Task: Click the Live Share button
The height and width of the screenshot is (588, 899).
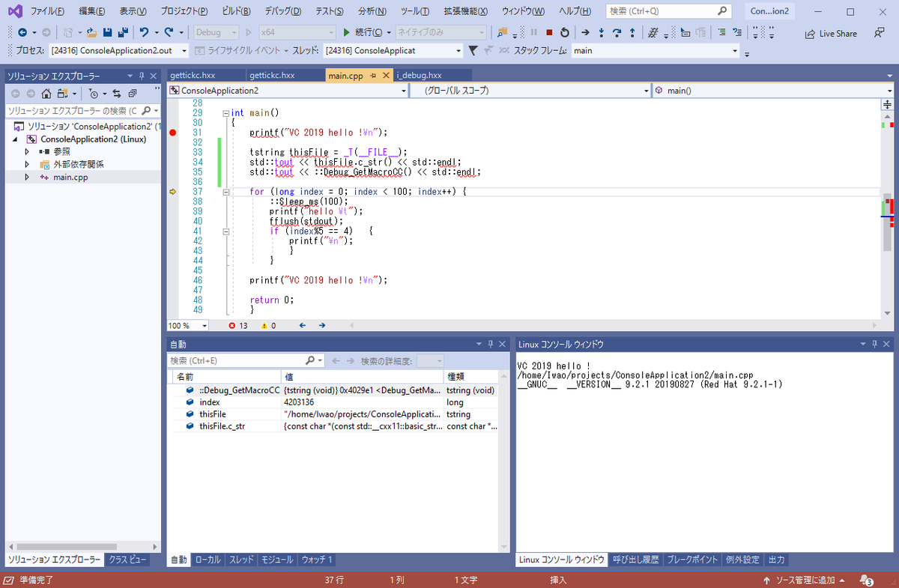Action: 831,33
